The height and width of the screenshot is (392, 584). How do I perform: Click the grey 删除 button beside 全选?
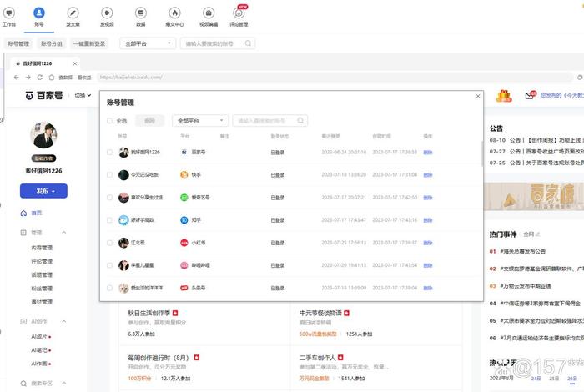(149, 121)
